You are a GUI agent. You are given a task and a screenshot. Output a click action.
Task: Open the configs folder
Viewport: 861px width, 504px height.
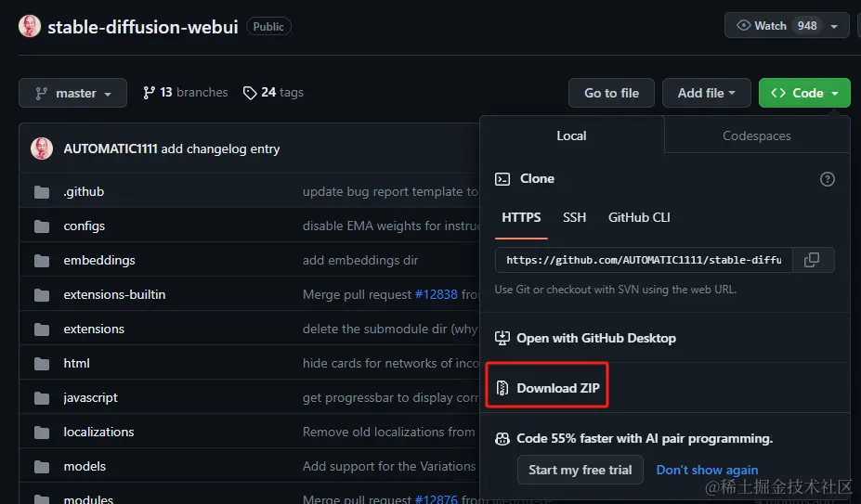[84, 226]
